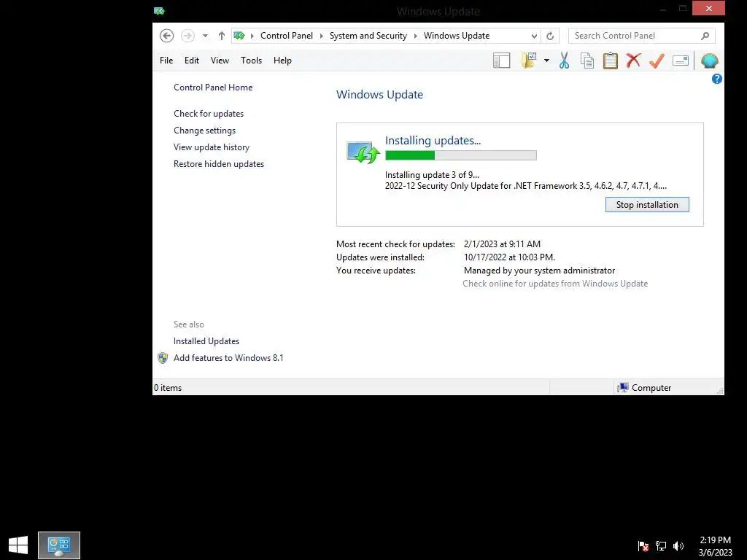
Task: Click the Installing updates computer icon
Action: (x=363, y=152)
